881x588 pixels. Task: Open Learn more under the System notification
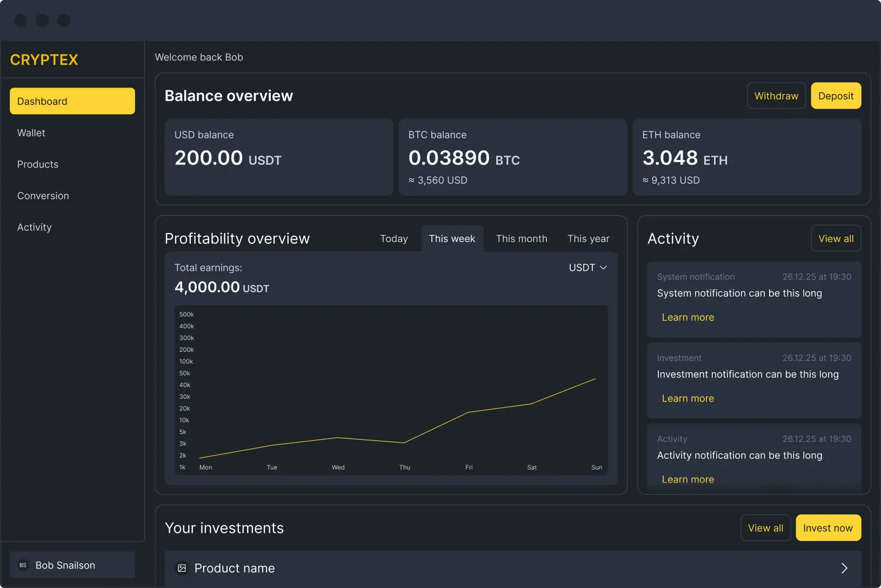click(688, 317)
